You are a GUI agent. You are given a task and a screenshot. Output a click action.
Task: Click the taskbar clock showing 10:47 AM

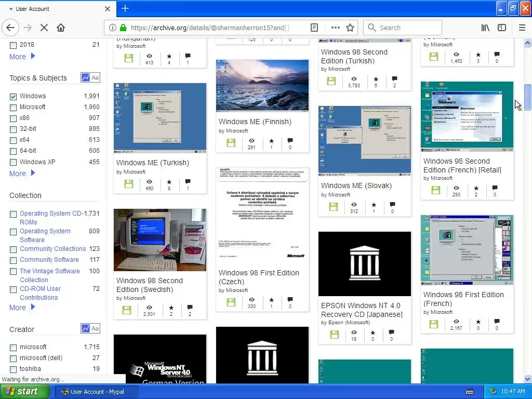click(x=513, y=392)
